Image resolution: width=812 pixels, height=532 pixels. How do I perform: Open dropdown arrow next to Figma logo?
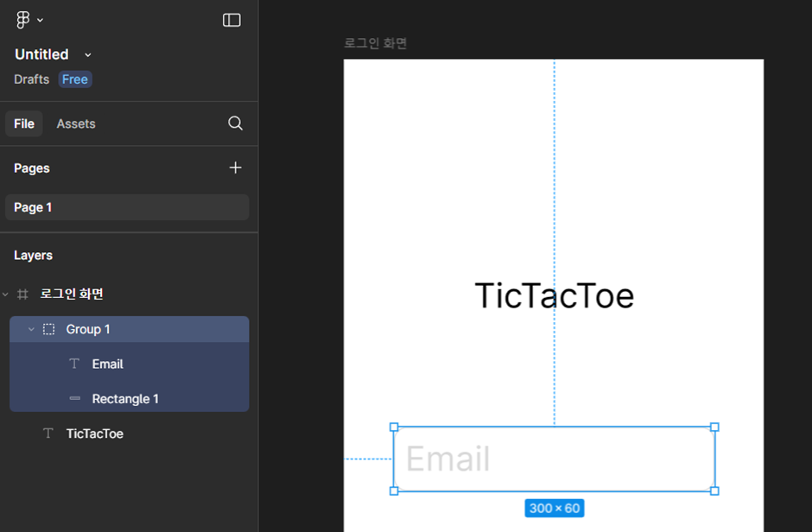[40, 20]
